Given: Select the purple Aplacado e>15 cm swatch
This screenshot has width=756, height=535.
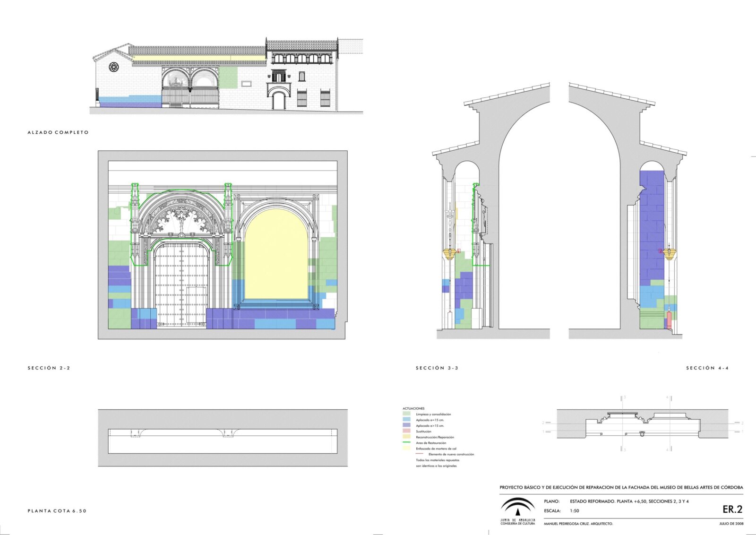Looking at the screenshot, I should 406,425.
